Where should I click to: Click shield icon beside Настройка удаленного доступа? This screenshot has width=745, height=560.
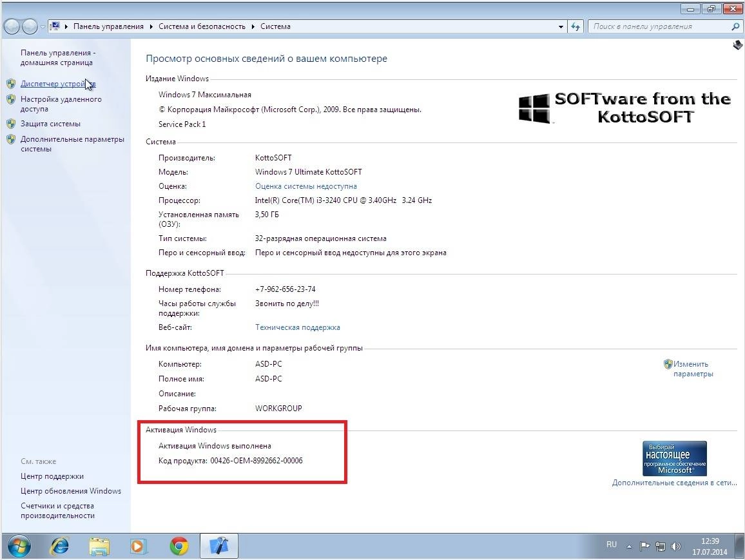11,100
